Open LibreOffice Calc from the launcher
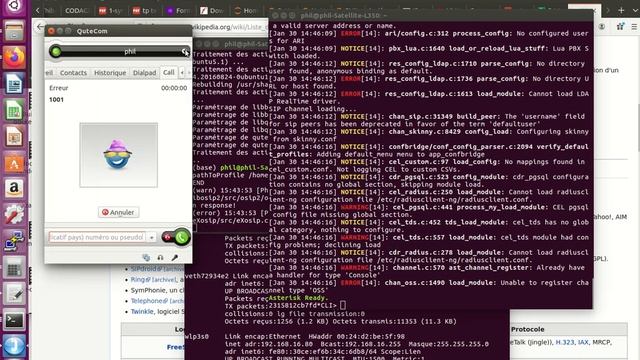Screen dimensions: 640x360 (14, 110)
